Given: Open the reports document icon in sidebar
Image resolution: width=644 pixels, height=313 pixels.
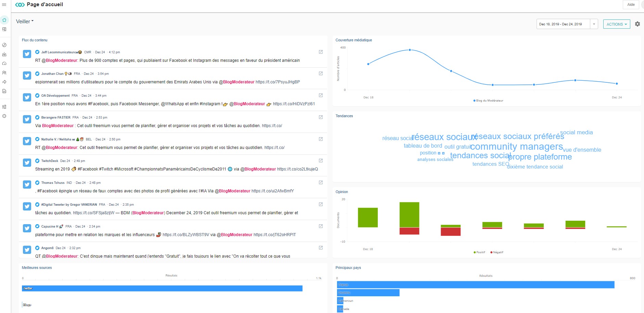Looking at the screenshot, I should coord(4,91).
